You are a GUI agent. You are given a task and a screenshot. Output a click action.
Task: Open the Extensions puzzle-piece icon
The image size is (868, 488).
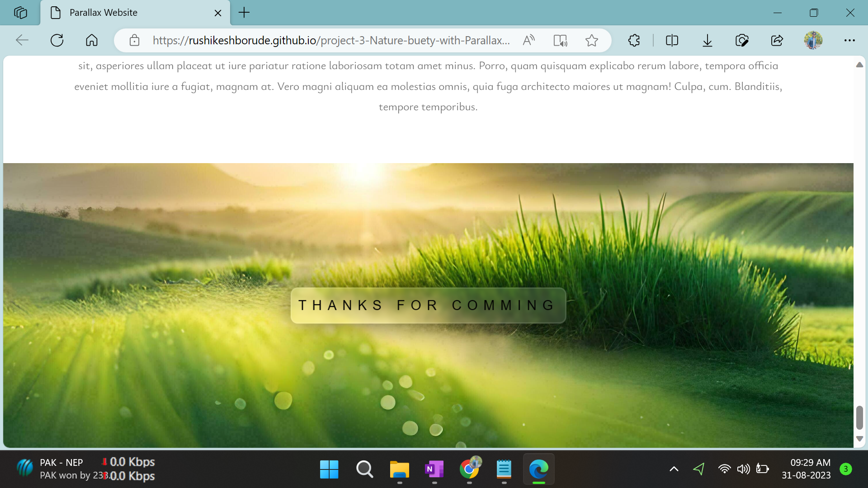(x=634, y=40)
